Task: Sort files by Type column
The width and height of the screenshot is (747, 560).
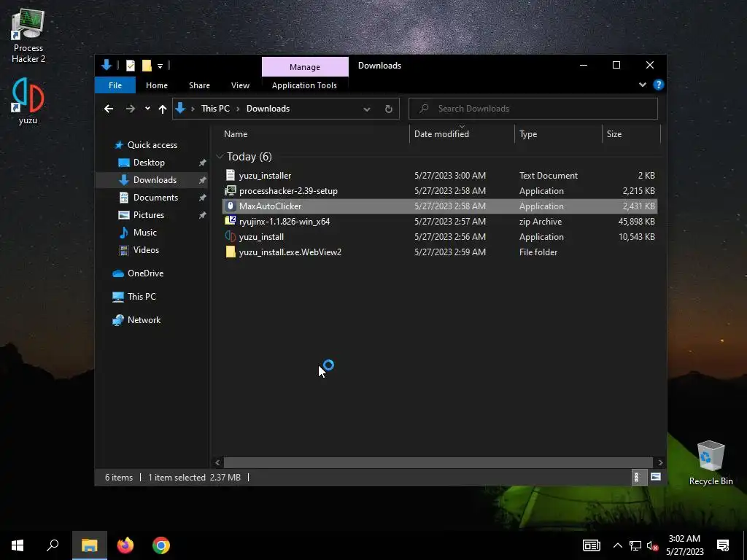Action: (x=558, y=134)
